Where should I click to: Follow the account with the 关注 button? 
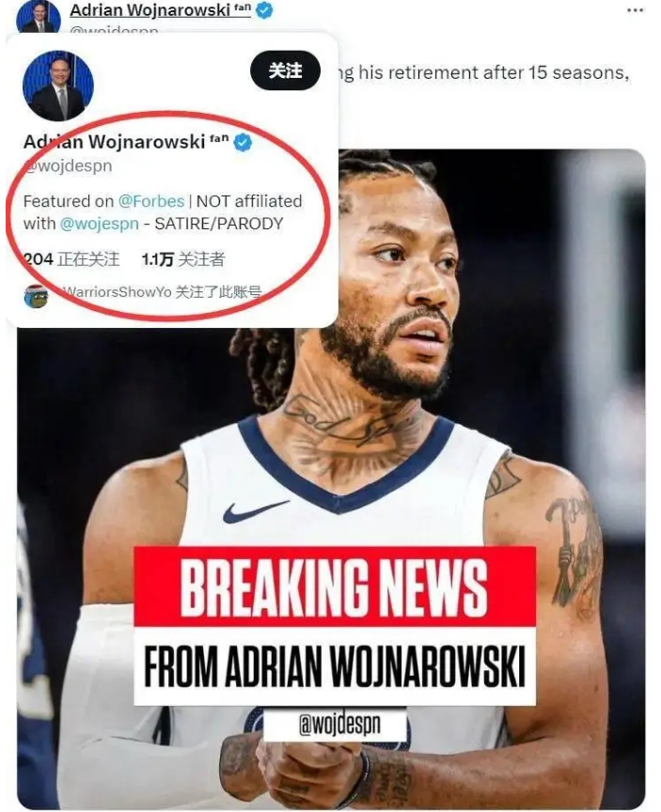(x=285, y=70)
